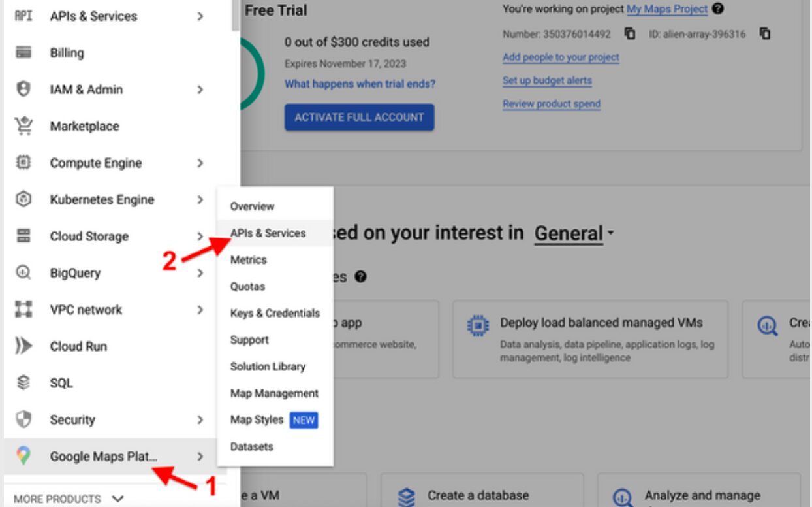812x507 pixels.
Task: Click Add people to your project link
Action: pyautogui.click(x=561, y=57)
